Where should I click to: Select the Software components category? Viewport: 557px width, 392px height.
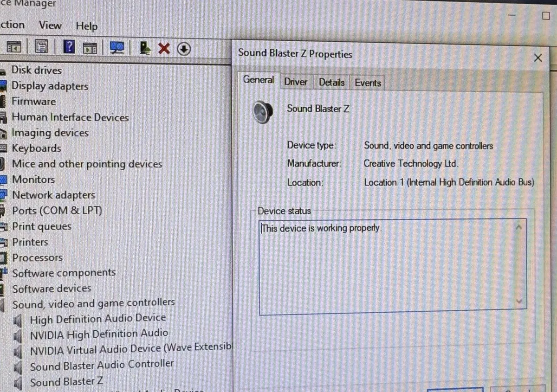pyautogui.click(x=64, y=273)
